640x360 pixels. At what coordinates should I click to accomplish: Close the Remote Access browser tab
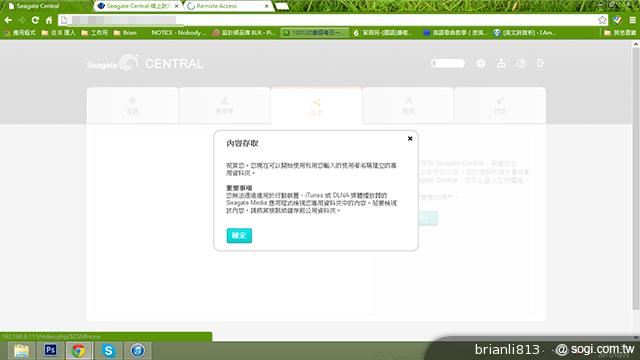pos(267,6)
